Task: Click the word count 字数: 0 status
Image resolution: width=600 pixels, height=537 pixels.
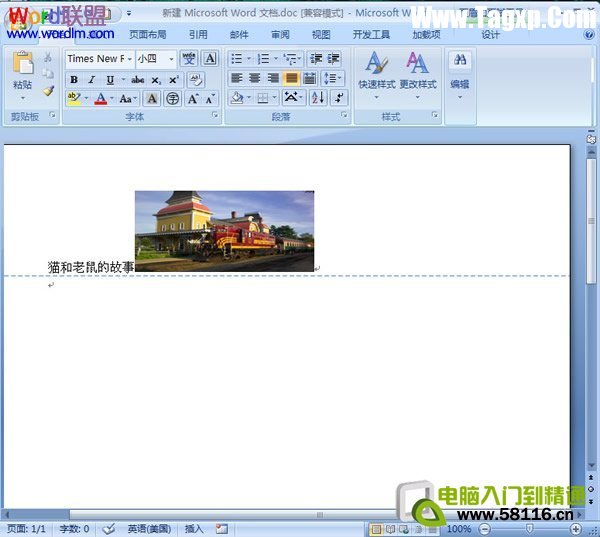Action: click(x=74, y=529)
